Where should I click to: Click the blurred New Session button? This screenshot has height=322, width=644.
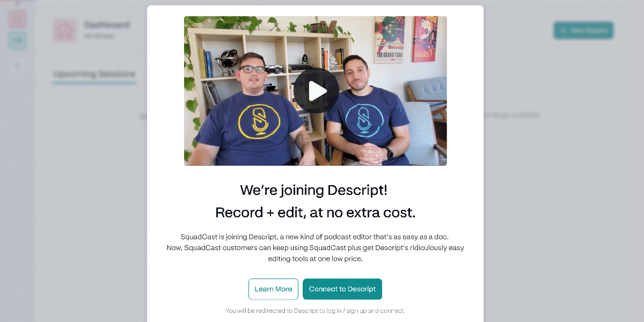[x=583, y=31]
